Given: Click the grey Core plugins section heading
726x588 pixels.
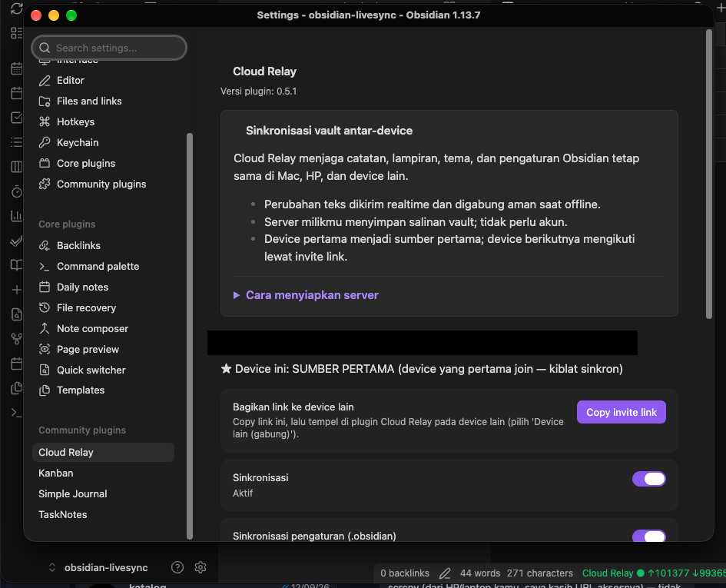Looking at the screenshot, I should point(67,224).
